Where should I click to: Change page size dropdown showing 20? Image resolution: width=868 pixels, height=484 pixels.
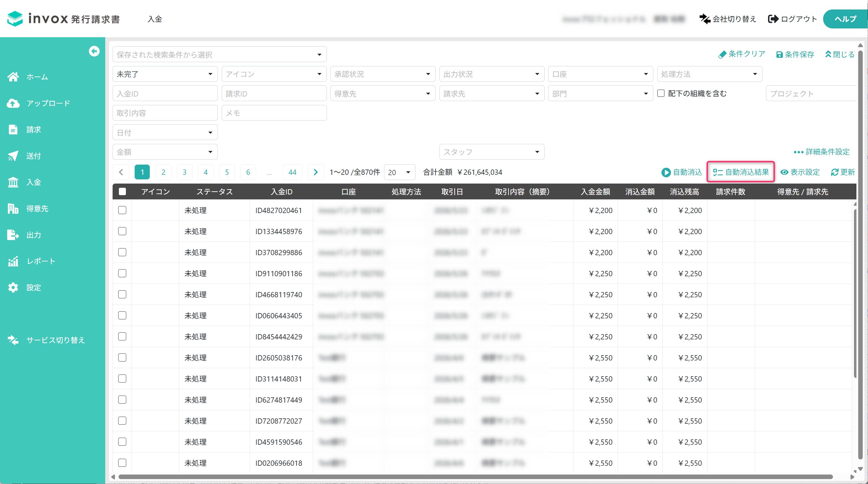399,172
